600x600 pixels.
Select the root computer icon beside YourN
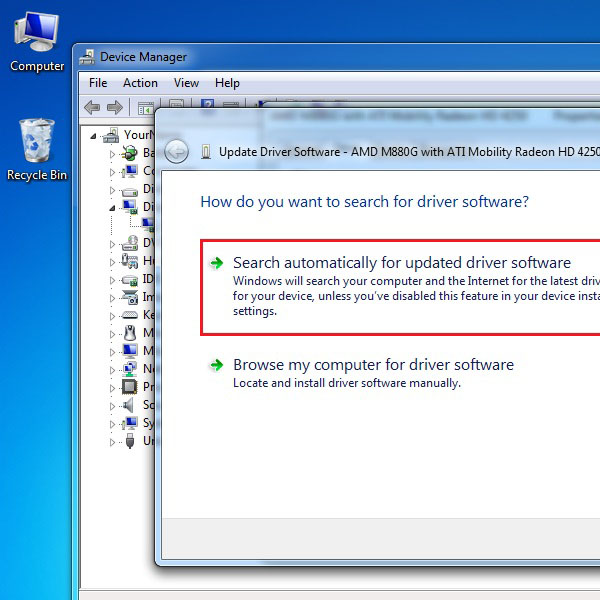[x=111, y=135]
